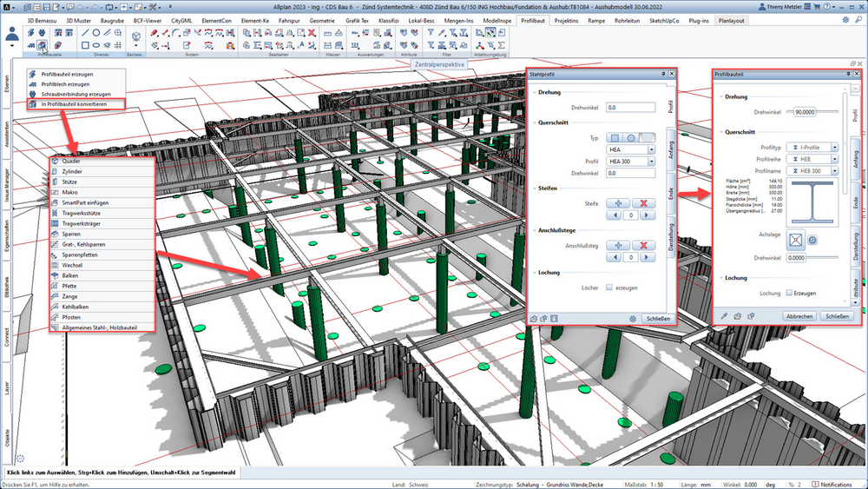The image size is (868, 489).
Task: Click the Stahlprofil Drehwinkel input field
Action: tap(630, 108)
